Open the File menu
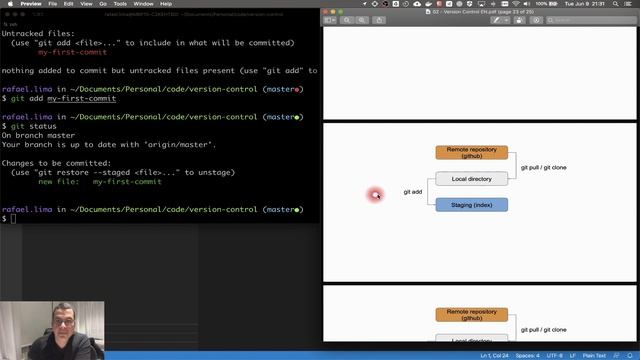This screenshot has width=640, height=360. (53, 4)
